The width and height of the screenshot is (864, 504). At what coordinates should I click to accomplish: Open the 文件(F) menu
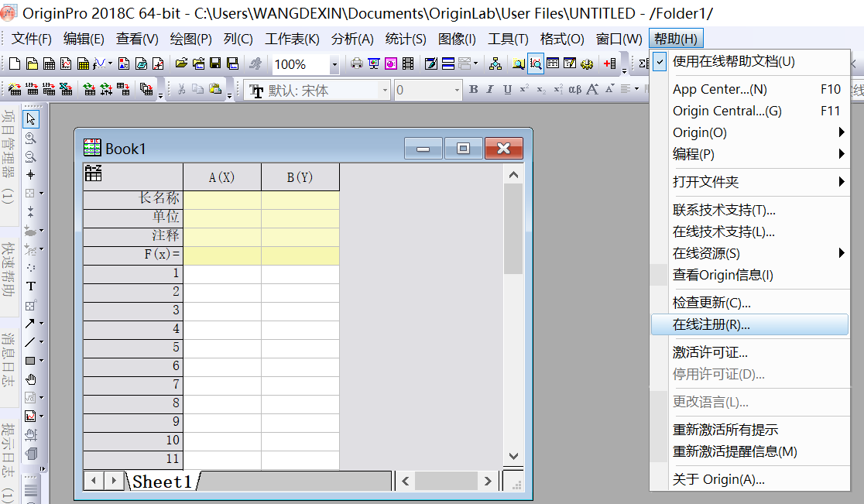tap(32, 39)
